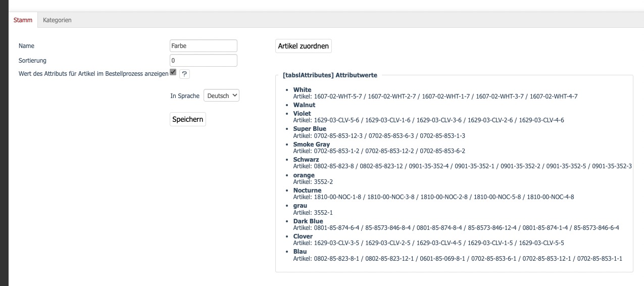Image resolution: width=644 pixels, height=286 pixels.
Task: Select the Smoke Gray attribute value
Action: 311,145
